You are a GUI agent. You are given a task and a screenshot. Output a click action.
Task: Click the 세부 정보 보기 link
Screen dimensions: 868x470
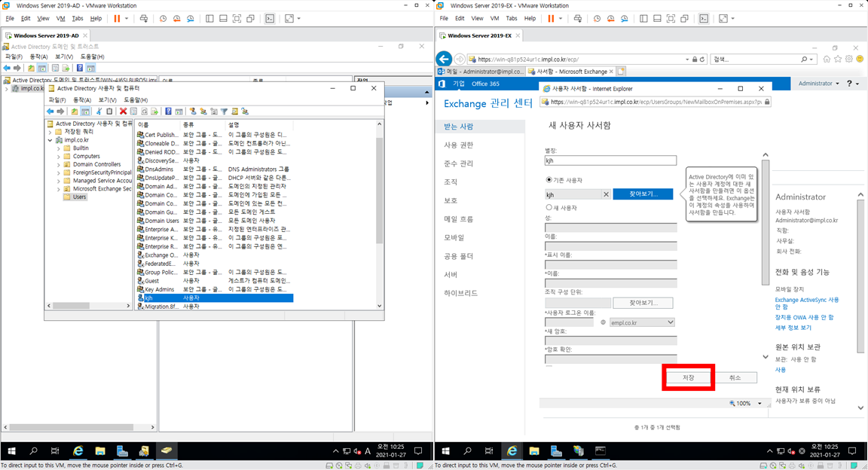coord(793,327)
